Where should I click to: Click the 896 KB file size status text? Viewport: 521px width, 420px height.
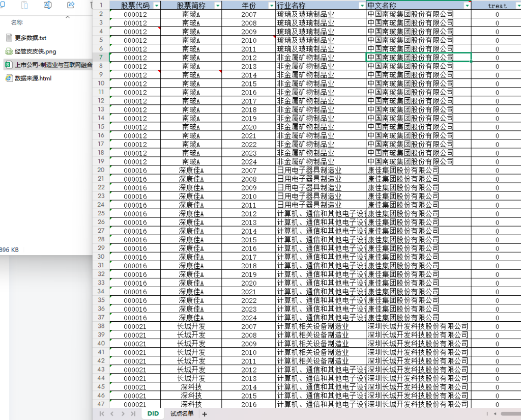click(9, 250)
